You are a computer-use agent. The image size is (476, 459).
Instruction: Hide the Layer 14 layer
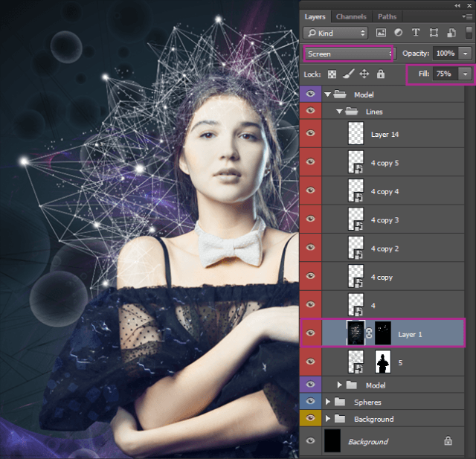coord(311,135)
